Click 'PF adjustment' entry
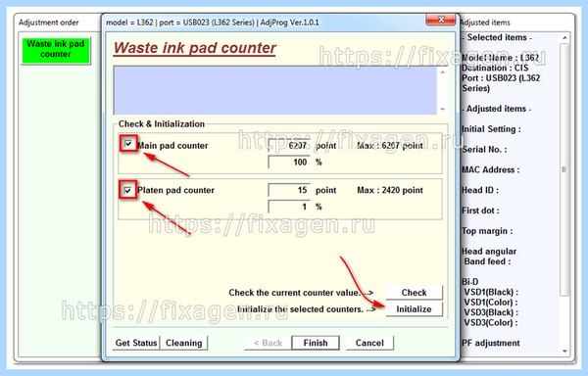588x376 pixels. coord(491,343)
